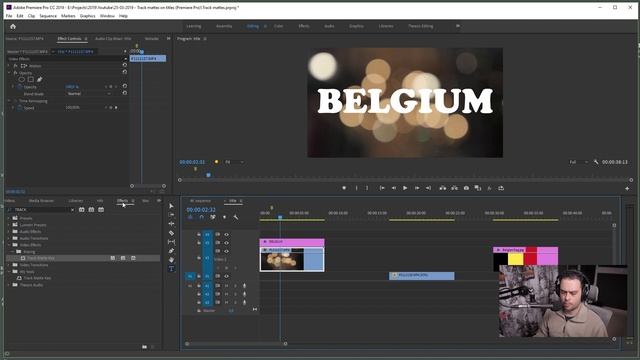This screenshot has height=360, width=640.
Task: Export frame with the camera icon
Action: click(x=466, y=188)
